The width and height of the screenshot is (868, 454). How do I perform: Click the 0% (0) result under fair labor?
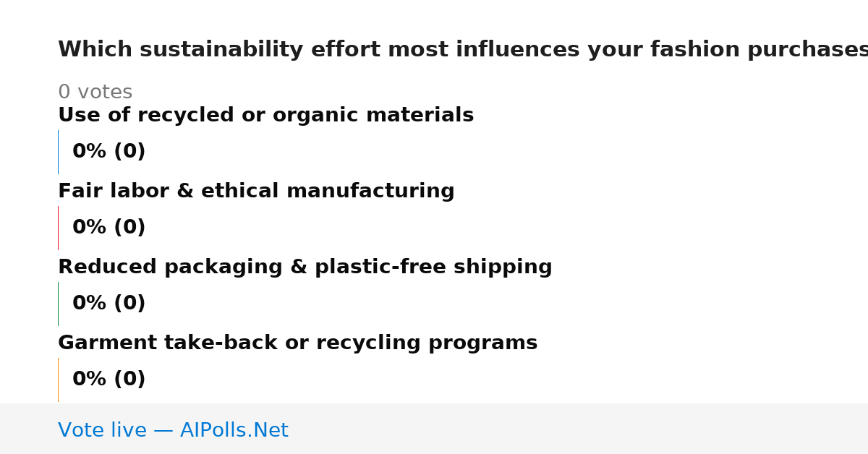tap(109, 228)
